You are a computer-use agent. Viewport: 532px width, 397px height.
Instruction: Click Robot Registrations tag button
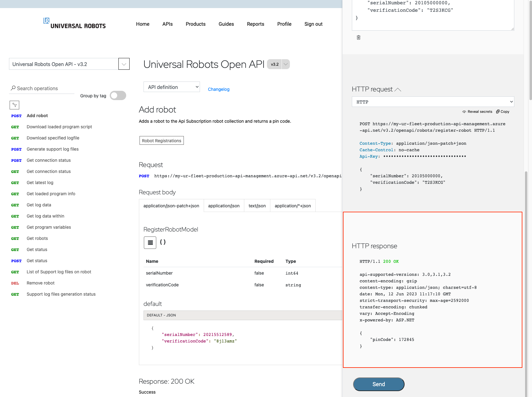(162, 140)
